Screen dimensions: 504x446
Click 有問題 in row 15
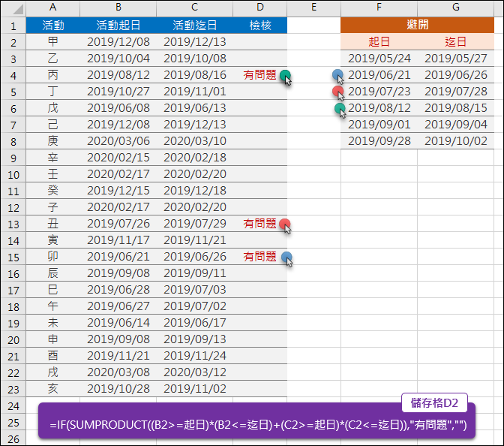[x=259, y=257]
